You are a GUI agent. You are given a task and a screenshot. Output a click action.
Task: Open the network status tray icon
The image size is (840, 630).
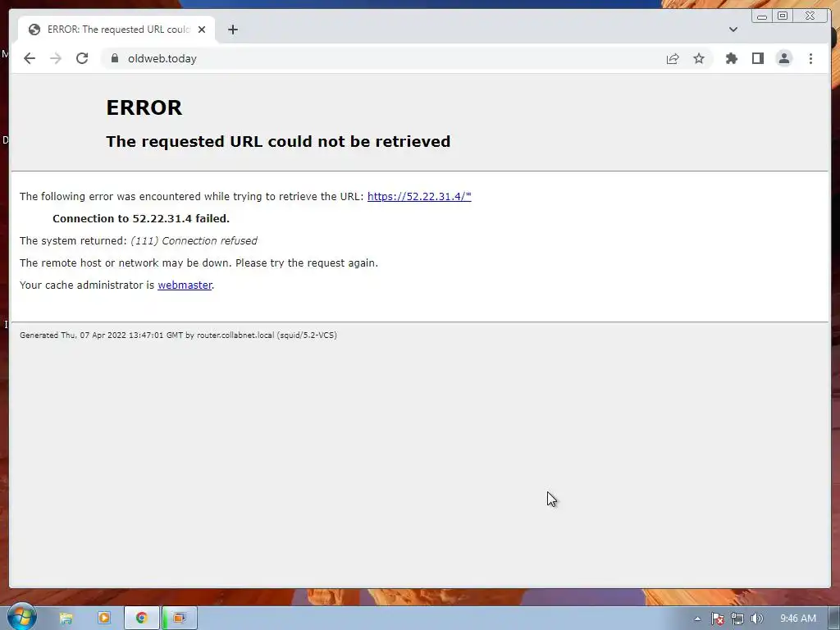[737, 619]
